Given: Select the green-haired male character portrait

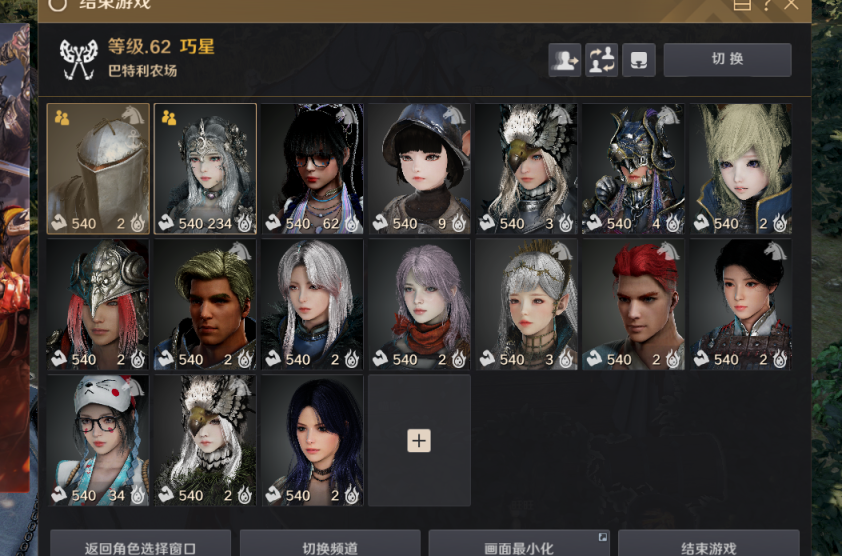Looking at the screenshot, I should pyautogui.click(x=205, y=305).
